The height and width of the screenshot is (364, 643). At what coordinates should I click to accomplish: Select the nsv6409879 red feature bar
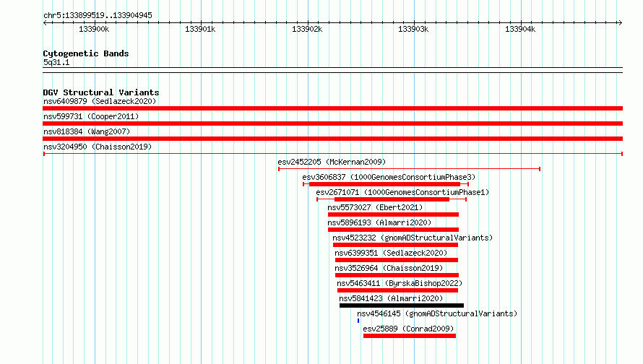click(x=332, y=108)
